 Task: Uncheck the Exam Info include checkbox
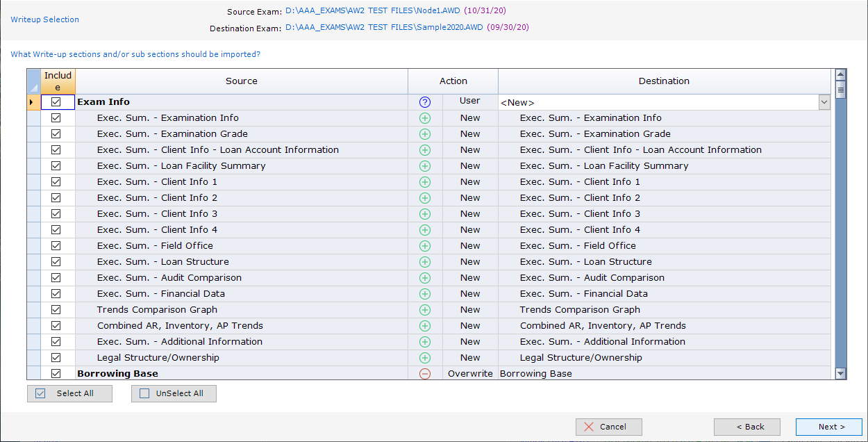[56, 102]
